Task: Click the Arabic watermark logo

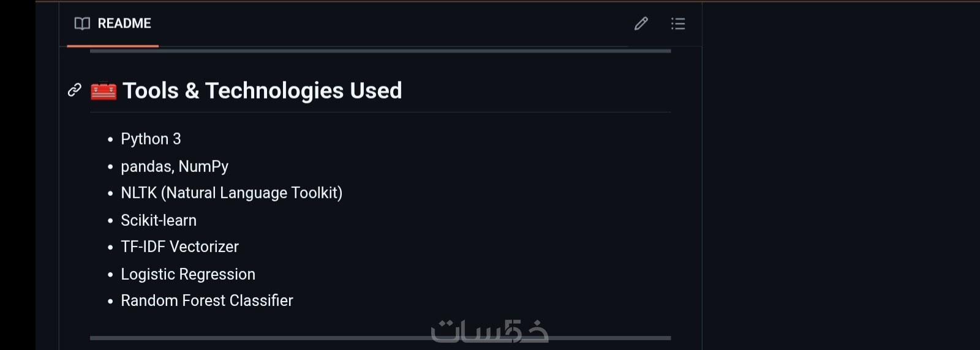Action: (489, 331)
